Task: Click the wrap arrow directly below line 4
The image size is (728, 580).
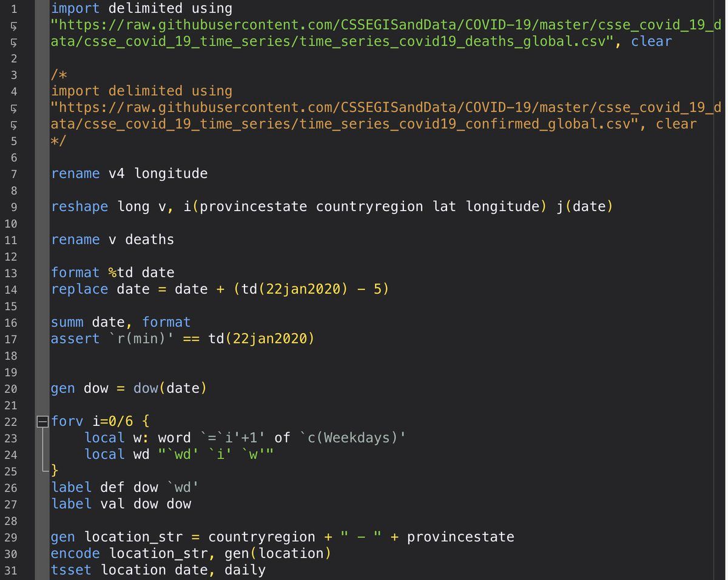Action: tap(13, 108)
